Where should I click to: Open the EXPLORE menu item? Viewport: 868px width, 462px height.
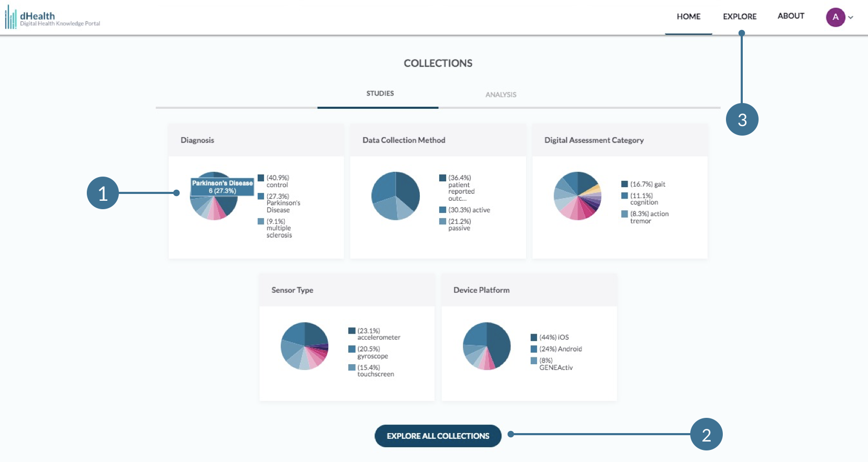740,17
